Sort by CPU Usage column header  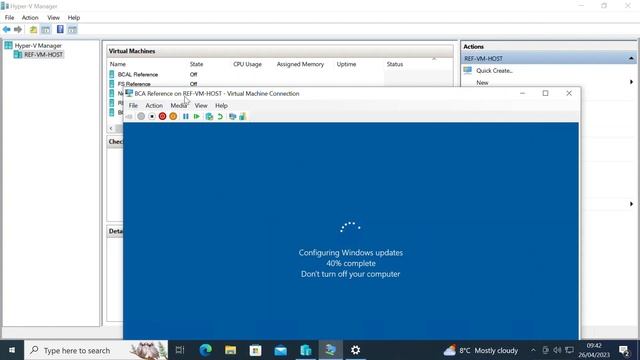(x=247, y=64)
